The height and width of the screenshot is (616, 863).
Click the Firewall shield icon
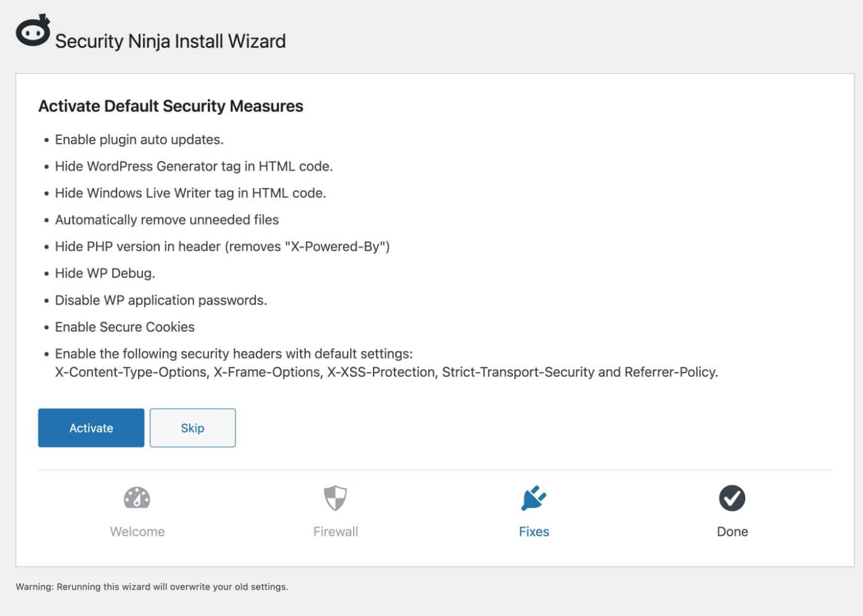335,498
